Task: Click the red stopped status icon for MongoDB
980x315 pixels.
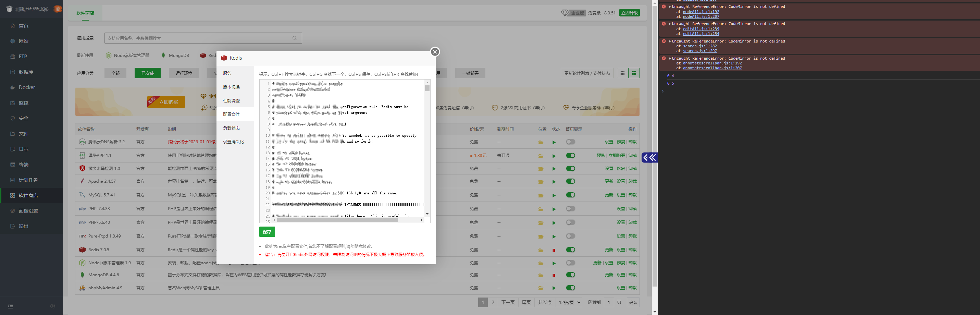Action: pyautogui.click(x=554, y=275)
